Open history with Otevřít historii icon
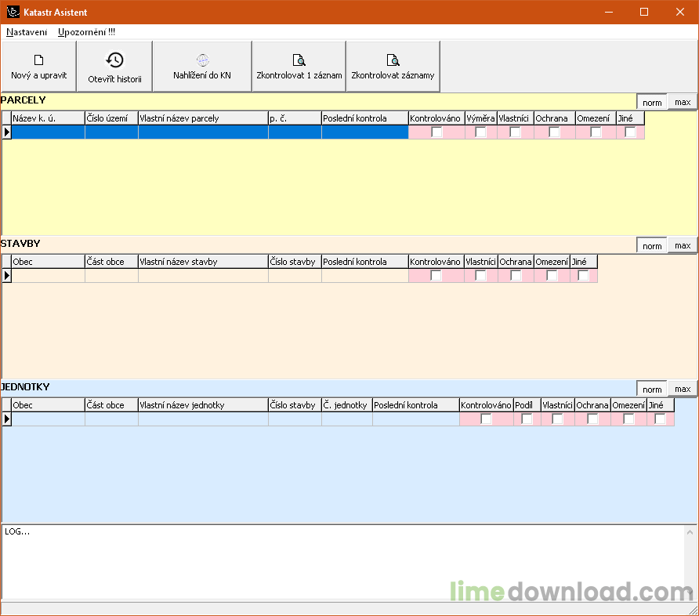 pyautogui.click(x=114, y=60)
